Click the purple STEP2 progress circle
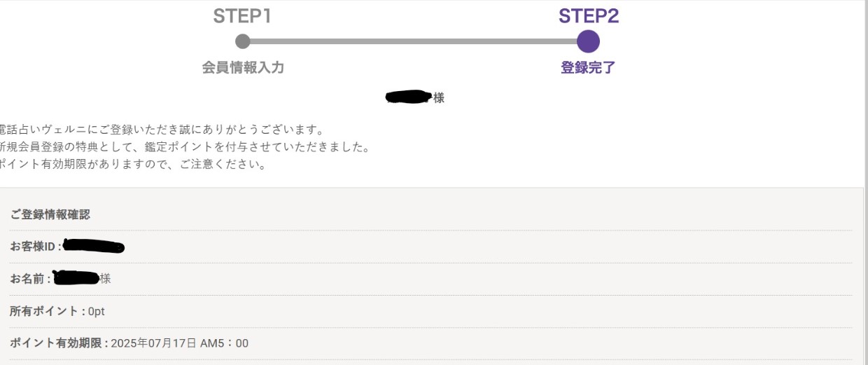The height and width of the screenshot is (365, 868). pyautogui.click(x=588, y=41)
